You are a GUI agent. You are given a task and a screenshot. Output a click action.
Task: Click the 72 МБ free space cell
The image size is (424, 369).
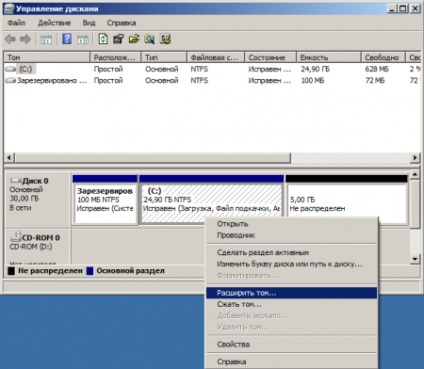375,81
